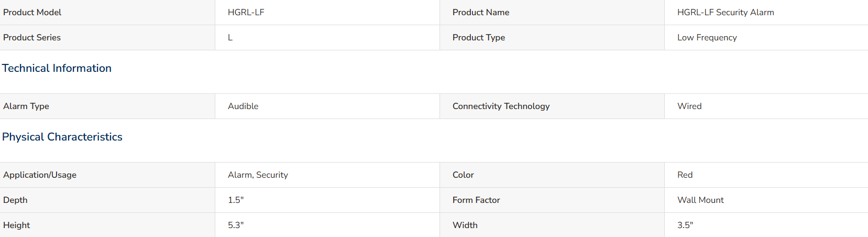Click the Technical Information heading
This screenshot has width=868, height=237.
57,68
